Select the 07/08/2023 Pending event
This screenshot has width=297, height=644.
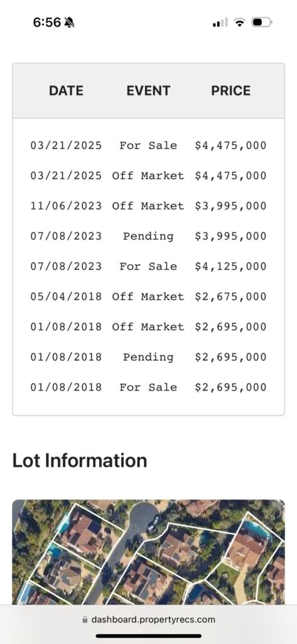click(148, 236)
